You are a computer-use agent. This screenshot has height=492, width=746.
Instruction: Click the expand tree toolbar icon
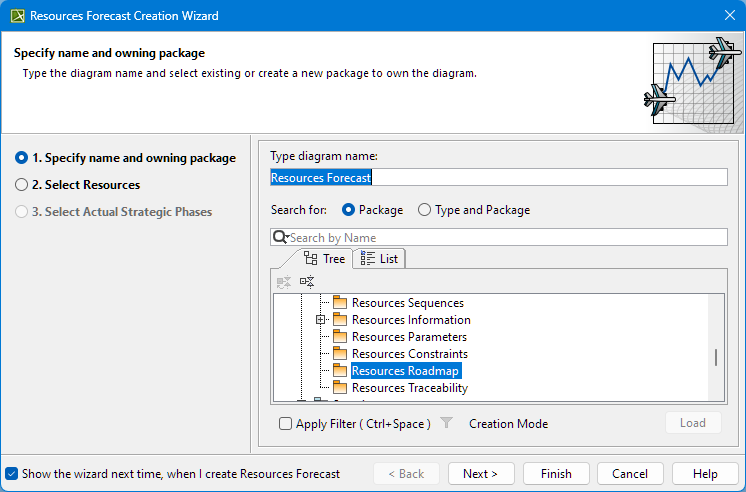point(307,282)
